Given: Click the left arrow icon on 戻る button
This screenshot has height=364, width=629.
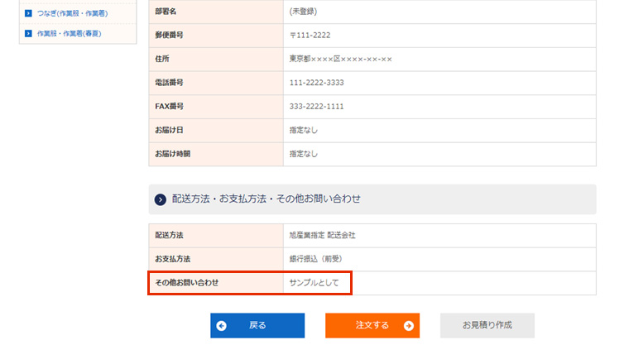Looking at the screenshot, I should tap(221, 326).
